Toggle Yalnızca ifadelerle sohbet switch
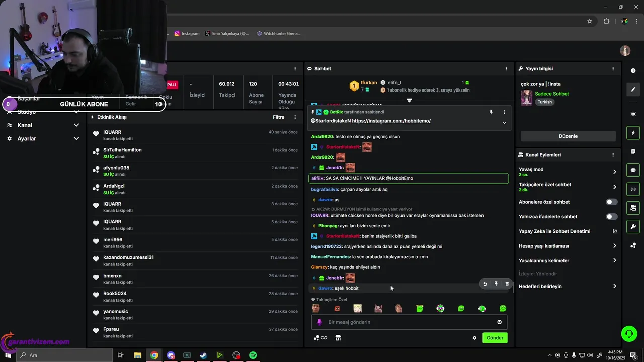The image size is (644, 362). [612, 217]
